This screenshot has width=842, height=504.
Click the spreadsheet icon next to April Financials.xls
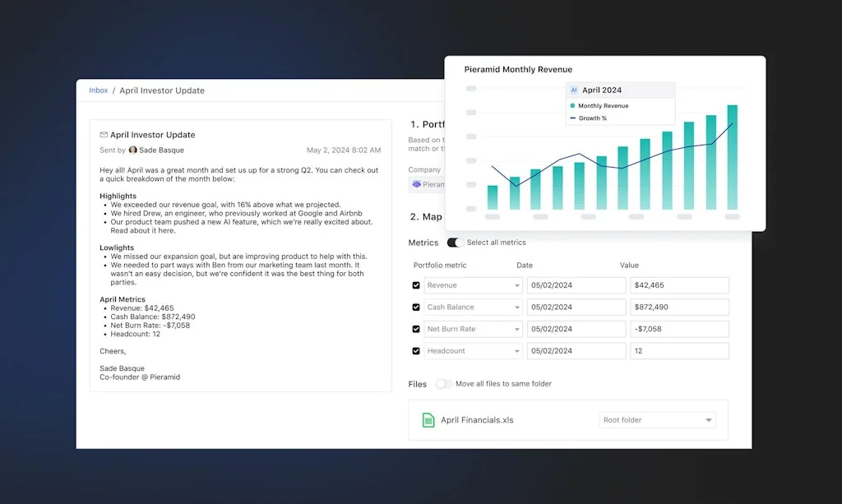[x=428, y=419]
